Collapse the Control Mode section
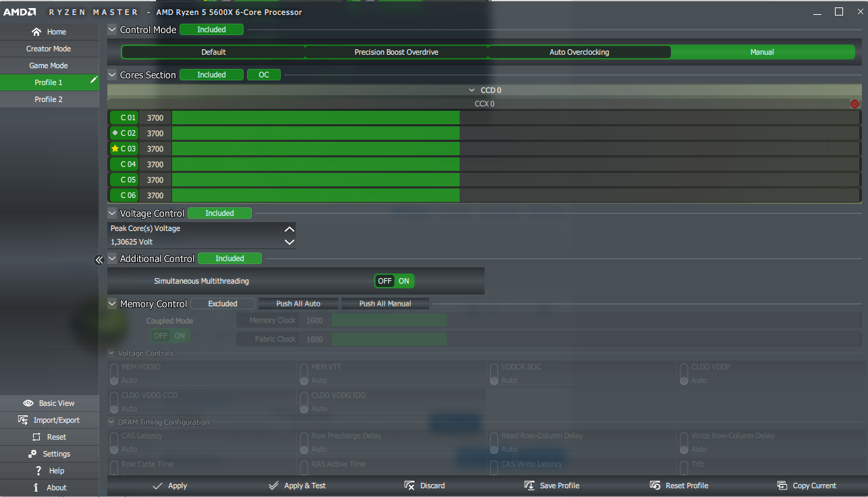This screenshot has height=497, width=868. 113,30
